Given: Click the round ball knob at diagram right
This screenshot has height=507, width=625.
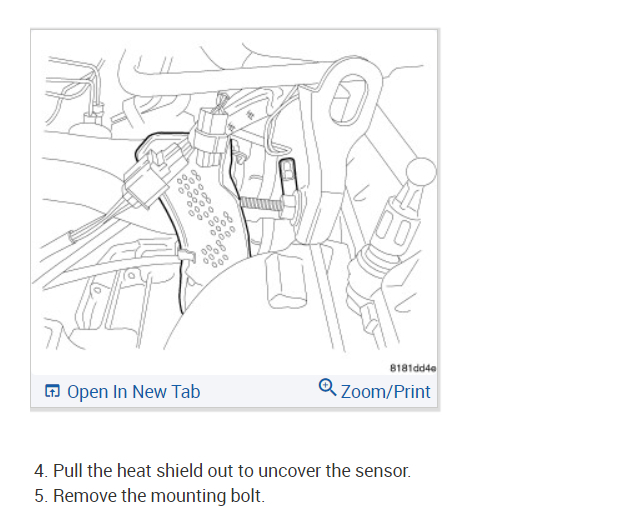Looking at the screenshot, I should pos(421,171).
